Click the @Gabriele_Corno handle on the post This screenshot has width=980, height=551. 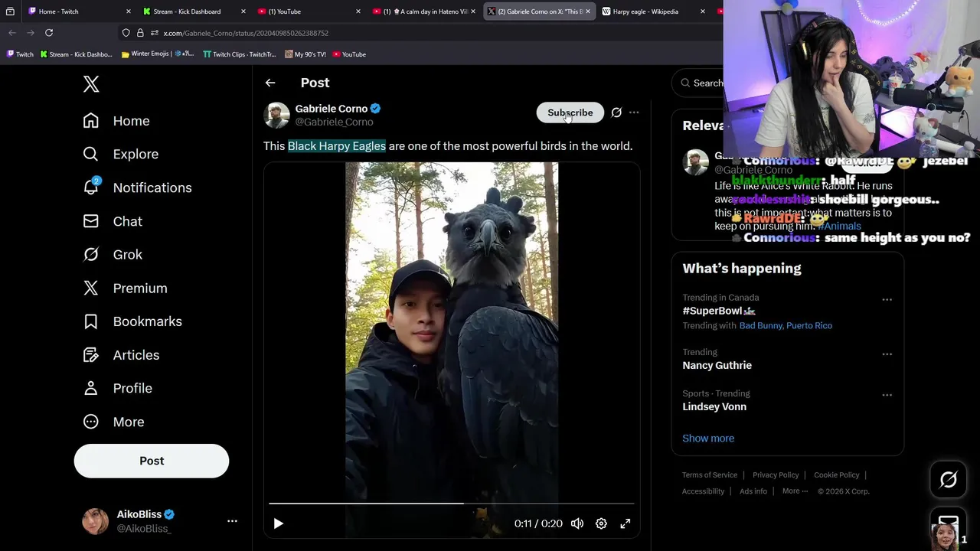click(335, 122)
